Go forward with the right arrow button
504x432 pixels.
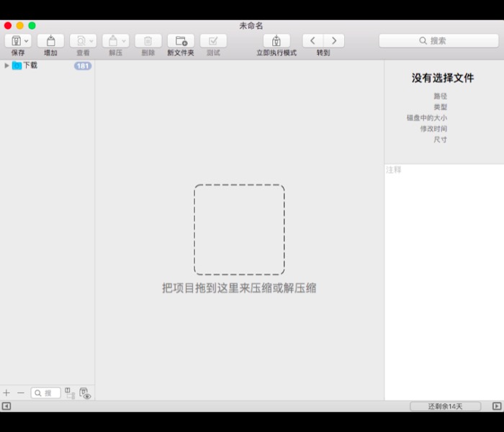(333, 41)
